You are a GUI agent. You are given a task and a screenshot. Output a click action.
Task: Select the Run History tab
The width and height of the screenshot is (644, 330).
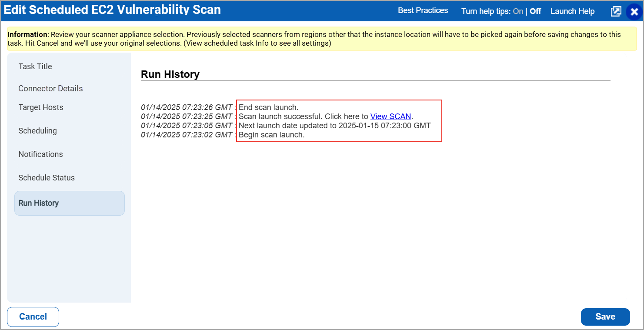(38, 203)
